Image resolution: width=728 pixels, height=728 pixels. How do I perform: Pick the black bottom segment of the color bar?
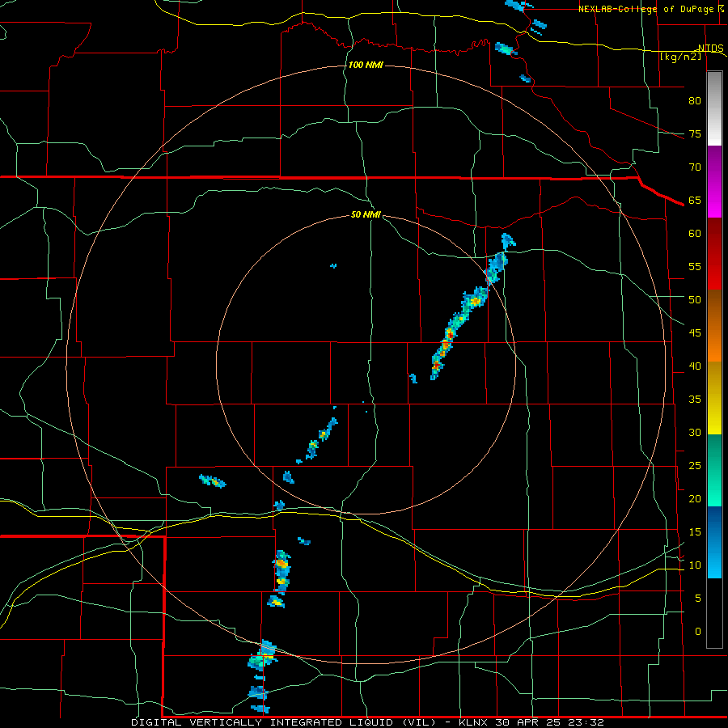(714, 613)
